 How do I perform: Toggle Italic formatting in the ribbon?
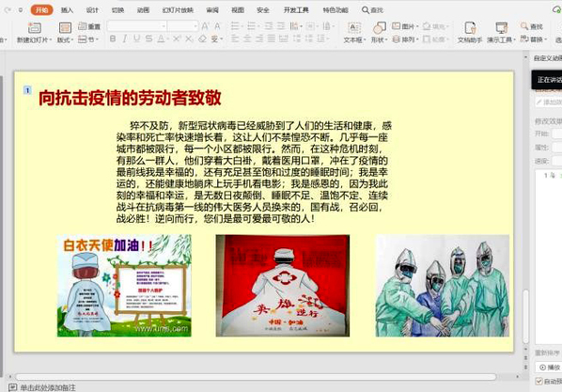pyautogui.click(x=125, y=39)
